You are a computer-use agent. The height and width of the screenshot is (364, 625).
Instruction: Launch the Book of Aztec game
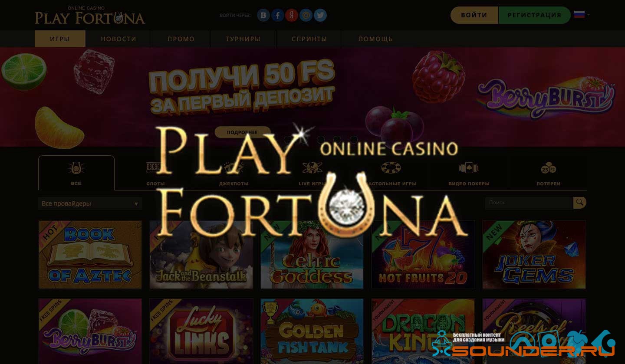(90, 255)
